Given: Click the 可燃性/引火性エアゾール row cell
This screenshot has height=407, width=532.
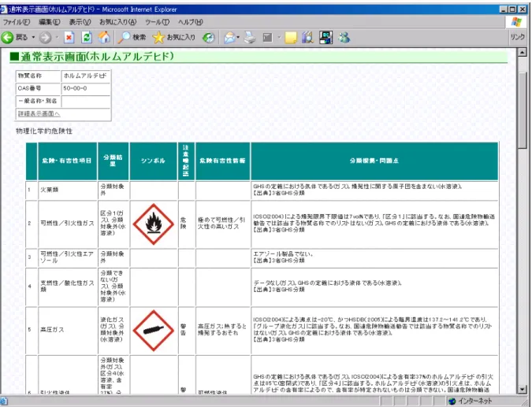Looking at the screenshot, I should tap(68, 257).
